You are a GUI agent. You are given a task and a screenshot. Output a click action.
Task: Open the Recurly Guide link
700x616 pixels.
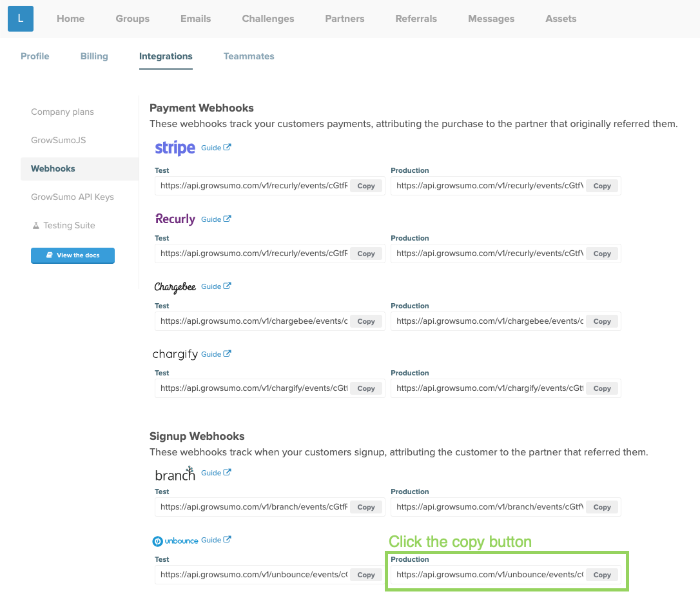(x=216, y=219)
